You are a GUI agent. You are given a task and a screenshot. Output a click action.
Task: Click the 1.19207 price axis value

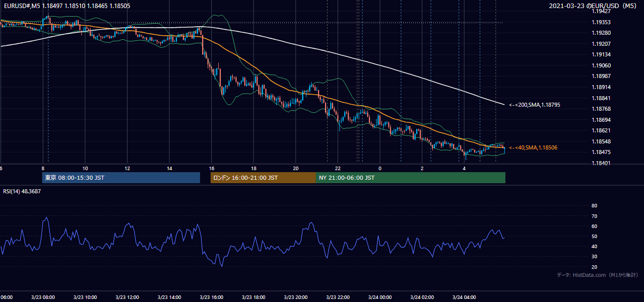(x=601, y=44)
